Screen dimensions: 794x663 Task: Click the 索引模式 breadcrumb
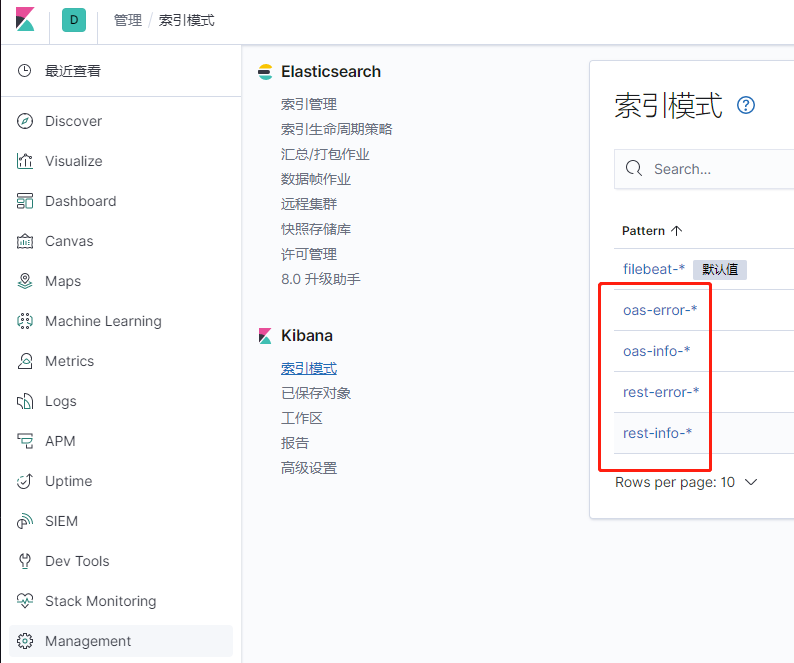(x=187, y=20)
